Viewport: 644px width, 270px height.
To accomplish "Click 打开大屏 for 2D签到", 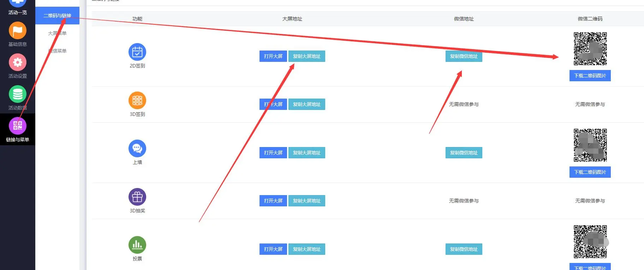I will [x=273, y=56].
